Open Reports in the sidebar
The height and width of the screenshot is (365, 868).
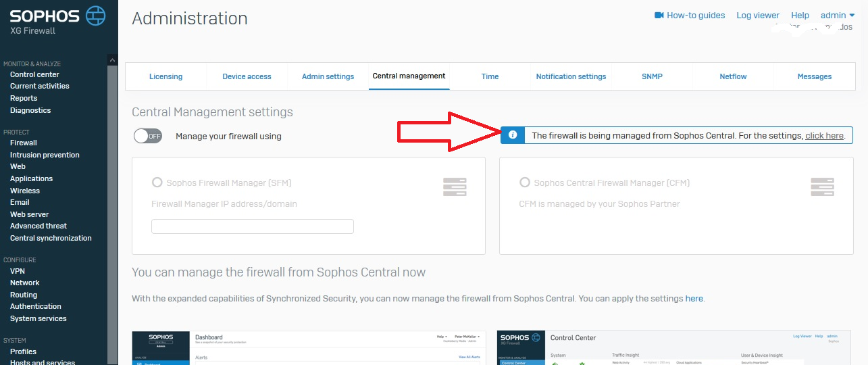point(24,98)
